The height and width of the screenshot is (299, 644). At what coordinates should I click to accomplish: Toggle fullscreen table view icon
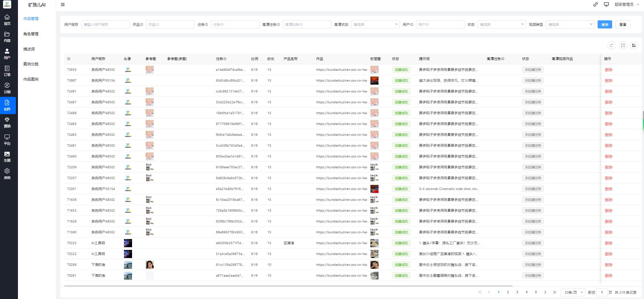point(623,45)
